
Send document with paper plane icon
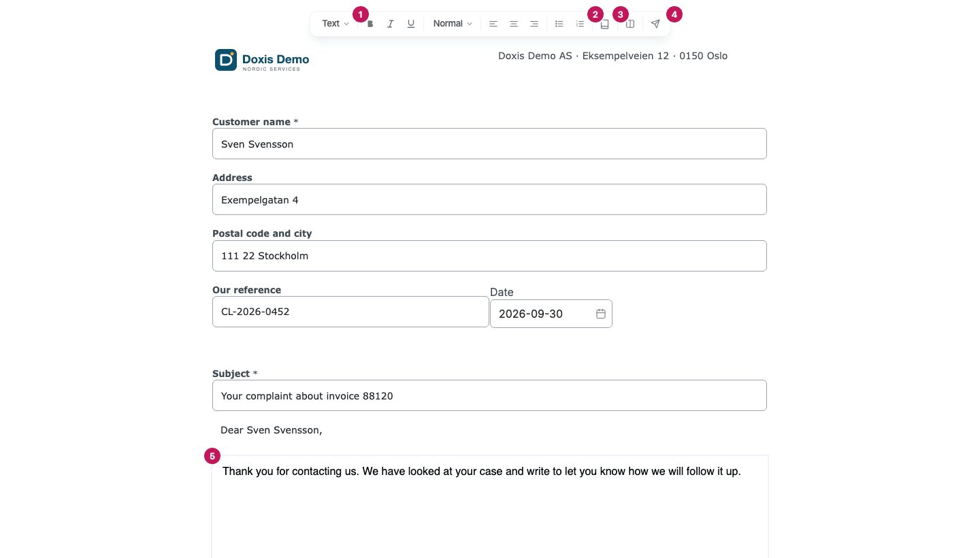coord(655,24)
